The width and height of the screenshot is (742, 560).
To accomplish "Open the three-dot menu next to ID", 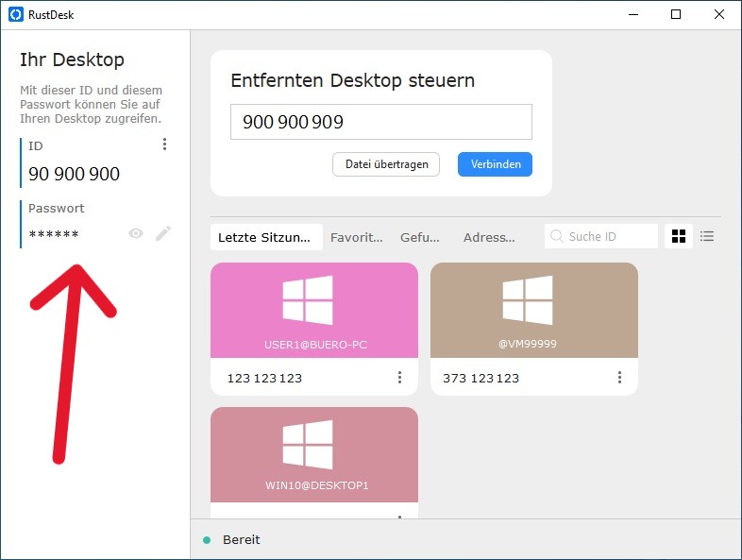I will click(164, 144).
